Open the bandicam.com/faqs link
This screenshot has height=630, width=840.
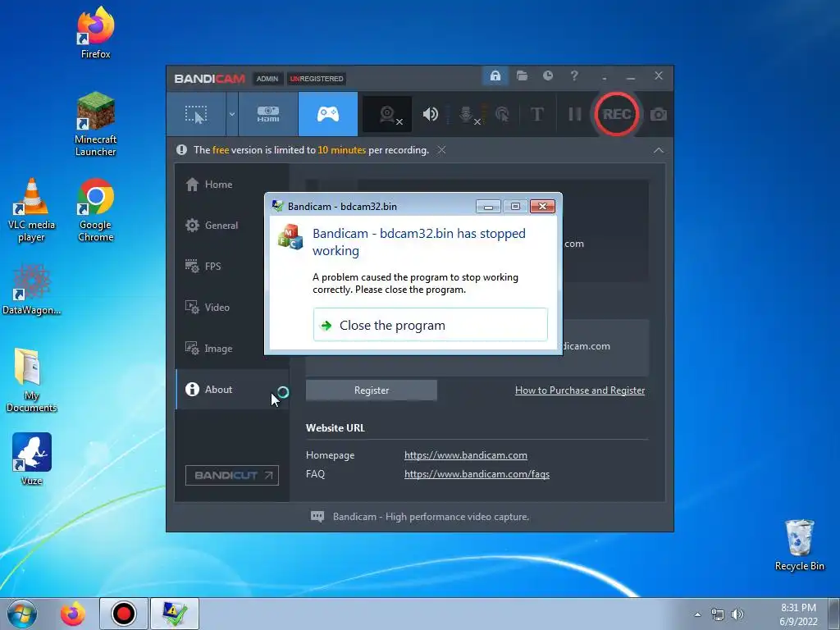click(477, 474)
